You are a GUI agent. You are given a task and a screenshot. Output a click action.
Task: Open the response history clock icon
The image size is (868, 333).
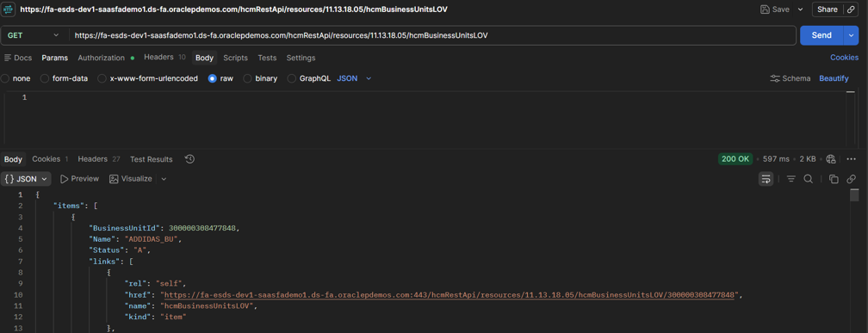tap(189, 159)
